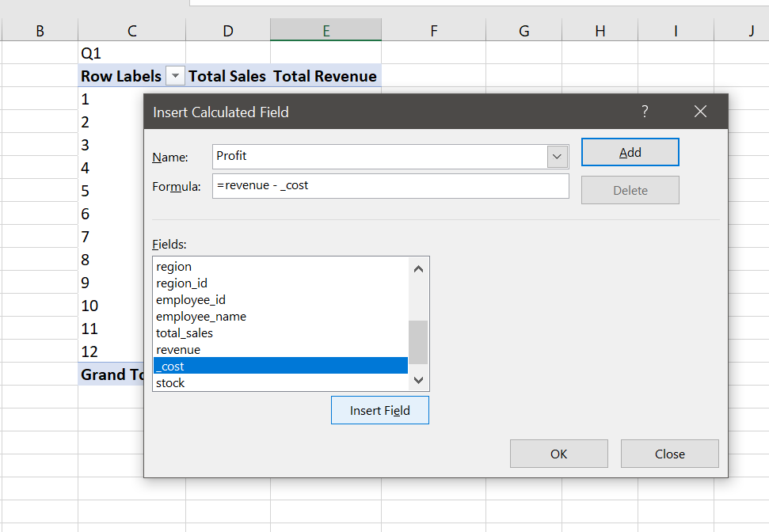Select cell containing Q1
Image resolution: width=769 pixels, height=532 pixels.
point(131,54)
